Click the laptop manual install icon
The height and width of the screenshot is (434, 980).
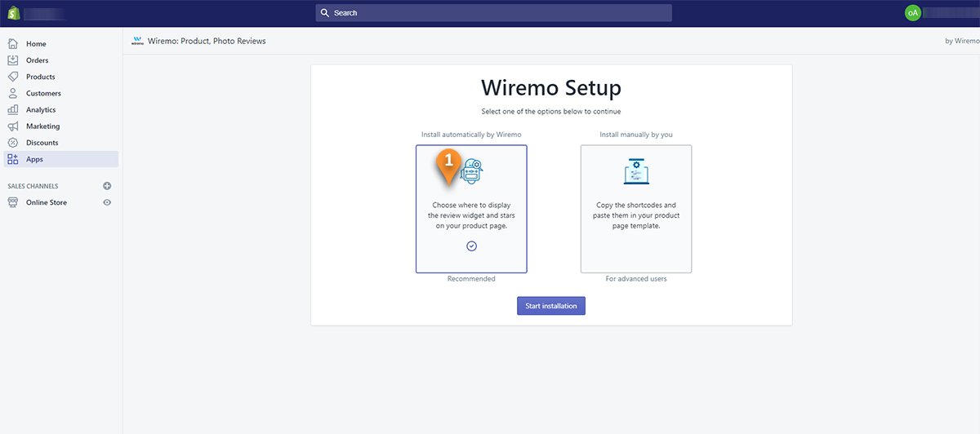pyautogui.click(x=636, y=171)
